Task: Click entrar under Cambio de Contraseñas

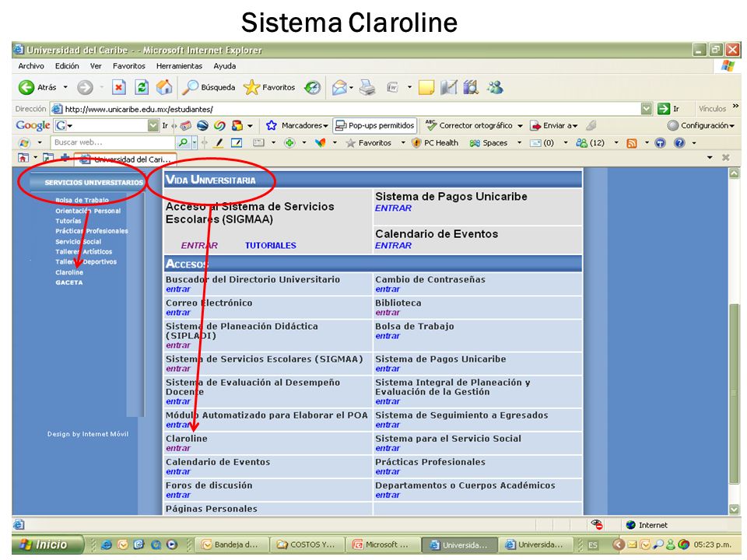Action: coord(388,289)
